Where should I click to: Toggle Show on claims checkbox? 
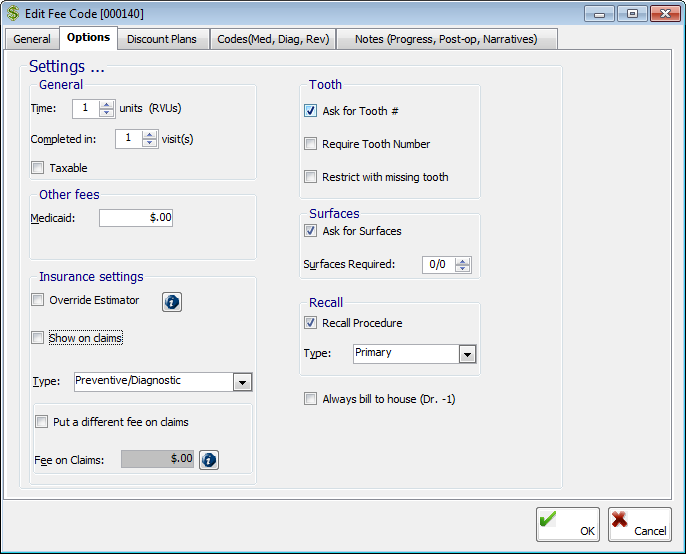[x=38, y=338]
